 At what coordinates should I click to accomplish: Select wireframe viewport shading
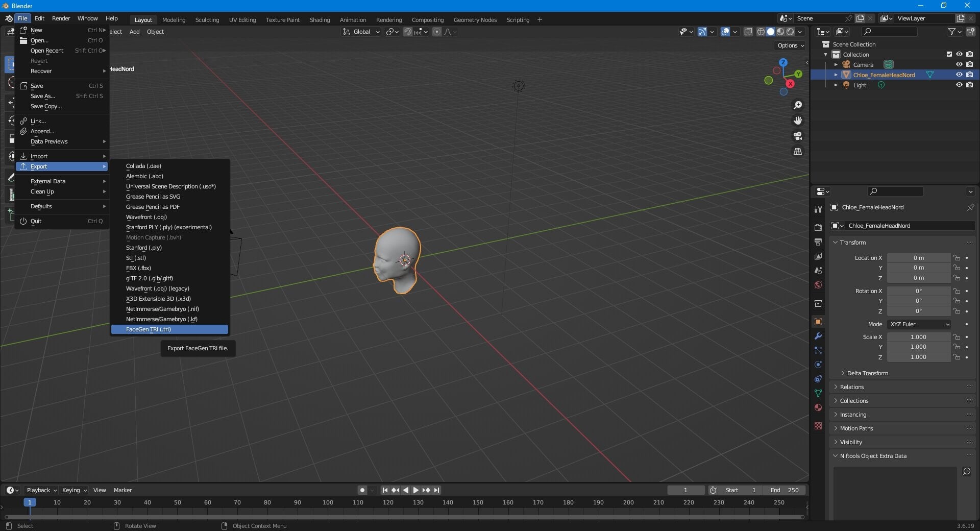tap(761, 32)
